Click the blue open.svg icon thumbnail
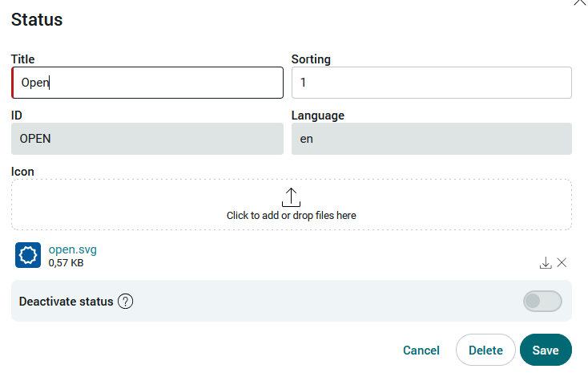The height and width of the screenshot is (377, 588). pos(28,255)
